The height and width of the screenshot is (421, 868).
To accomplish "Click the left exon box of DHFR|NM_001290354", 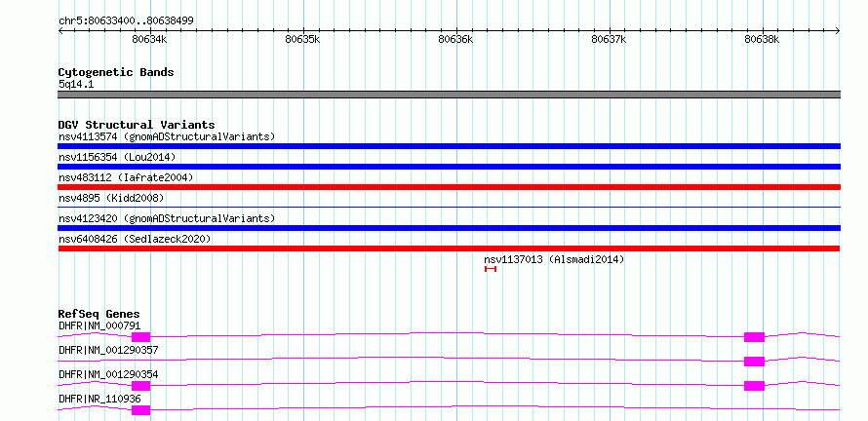I will (x=141, y=386).
